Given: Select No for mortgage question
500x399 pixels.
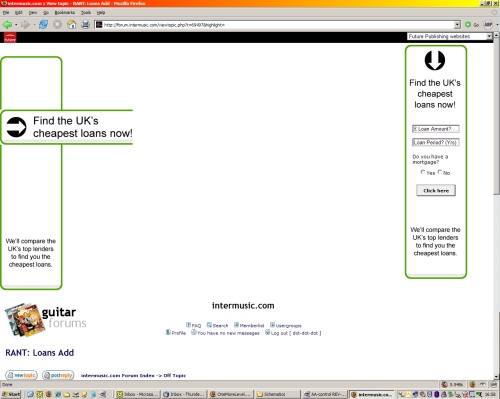Looking at the screenshot, I should 440,172.
